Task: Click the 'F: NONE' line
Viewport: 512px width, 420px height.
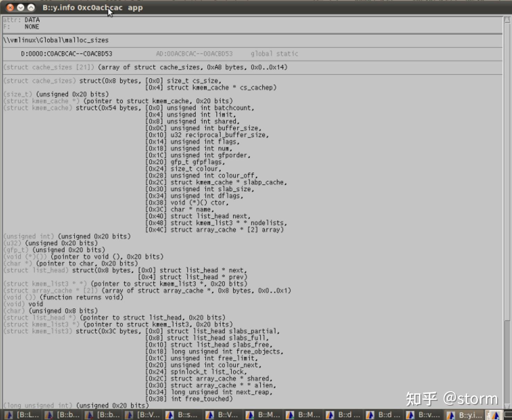Action: (21, 27)
